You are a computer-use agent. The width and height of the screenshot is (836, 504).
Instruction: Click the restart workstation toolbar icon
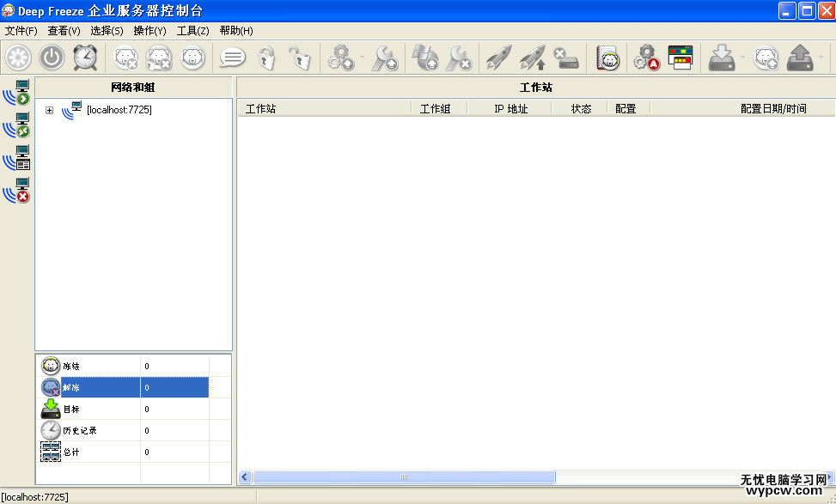click(19, 58)
